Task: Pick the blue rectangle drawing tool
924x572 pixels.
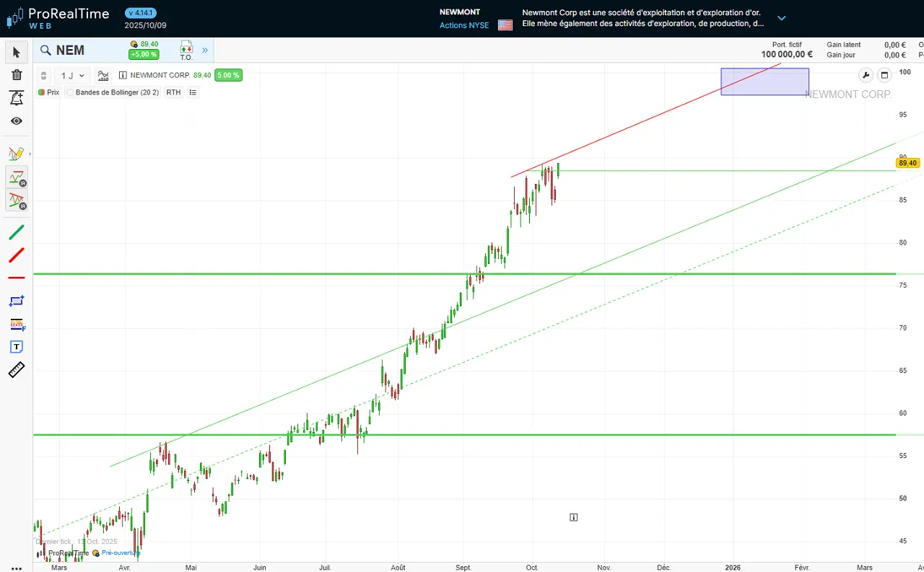Action: [17, 301]
